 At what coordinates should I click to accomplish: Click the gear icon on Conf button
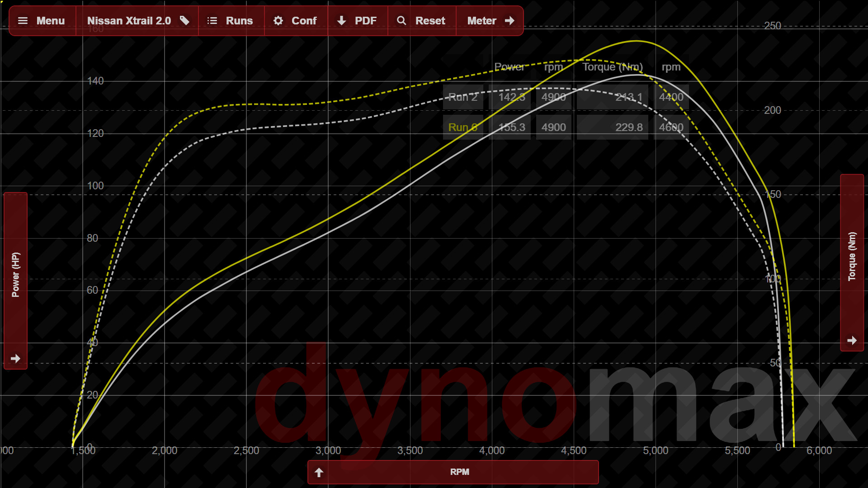click(x=278, y=21)
